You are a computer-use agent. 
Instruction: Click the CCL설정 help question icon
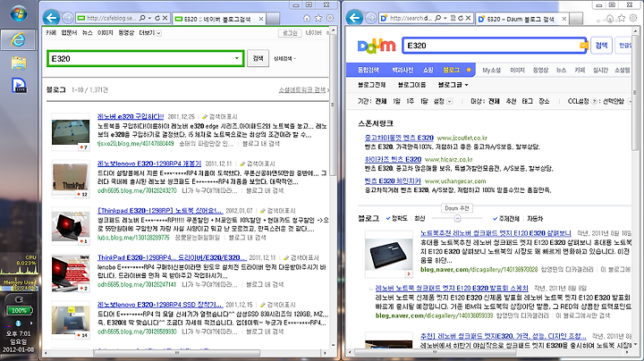point(594,101)
